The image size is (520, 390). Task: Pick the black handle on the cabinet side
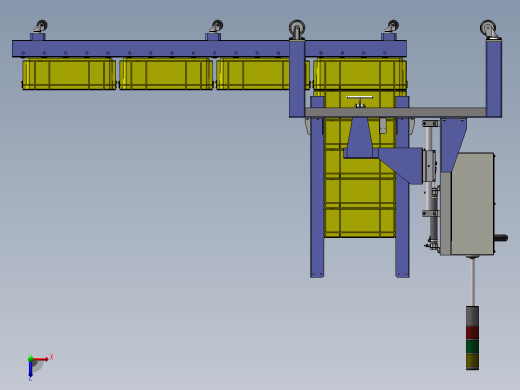501,238
